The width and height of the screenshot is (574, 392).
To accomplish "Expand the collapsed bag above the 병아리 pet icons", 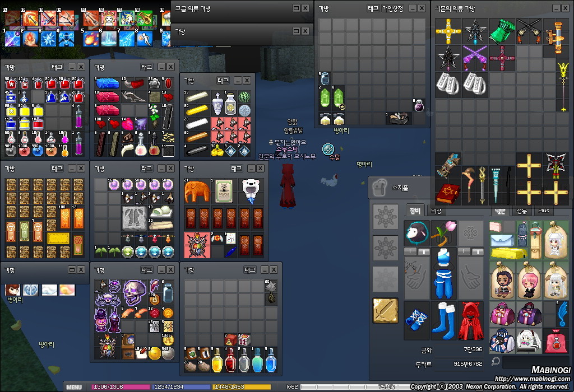I will pyautogui.click(x=71, y=270).
